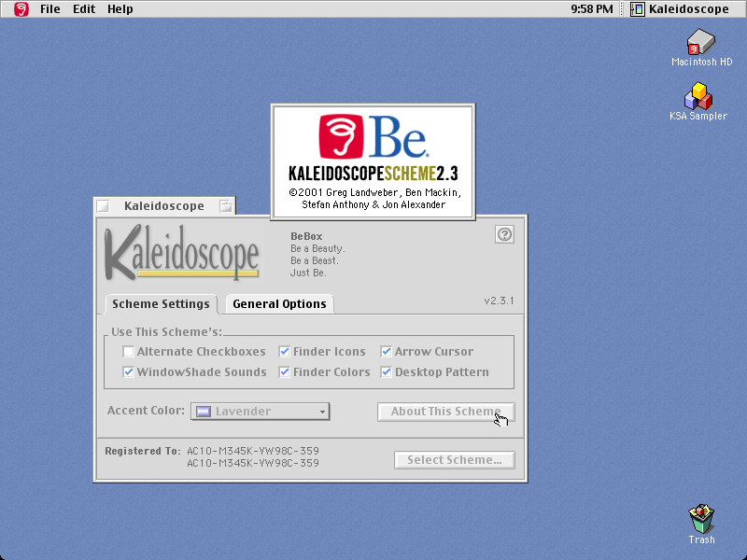Click the 9:58 PM menu bar clock
The height and width of the screenshot is (560, 747).
(592, 9)
